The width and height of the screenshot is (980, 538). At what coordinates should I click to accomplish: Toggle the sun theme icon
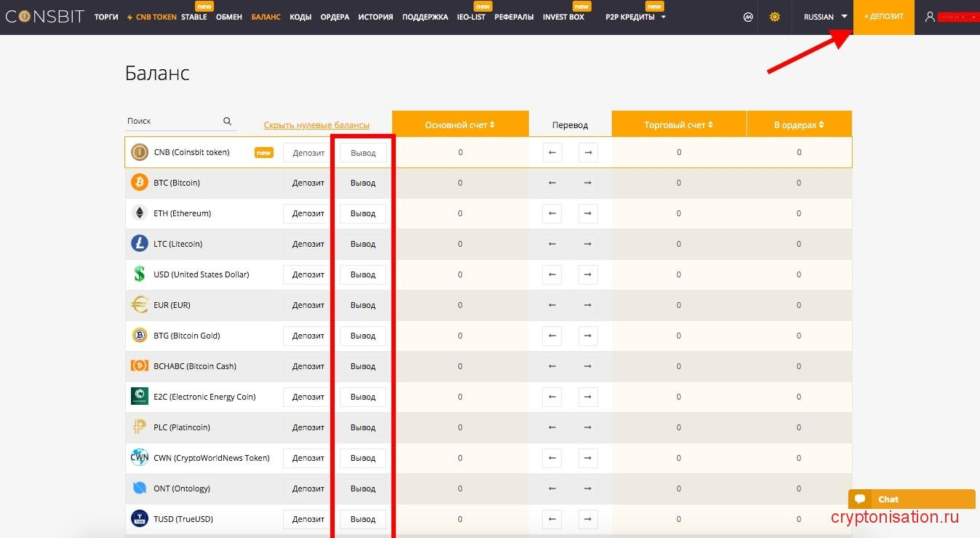(x=774, y=17)
